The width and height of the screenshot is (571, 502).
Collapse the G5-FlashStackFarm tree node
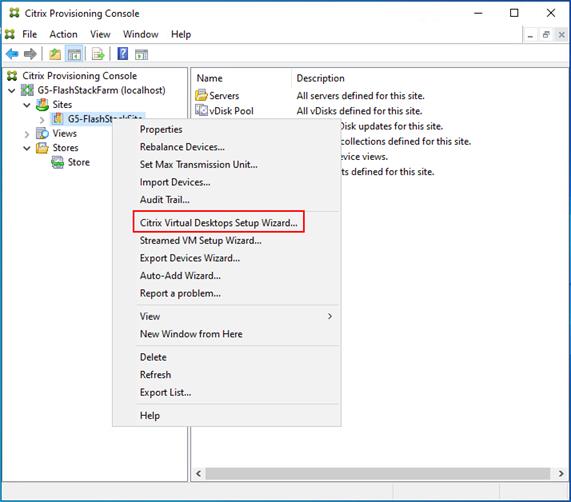12,90
